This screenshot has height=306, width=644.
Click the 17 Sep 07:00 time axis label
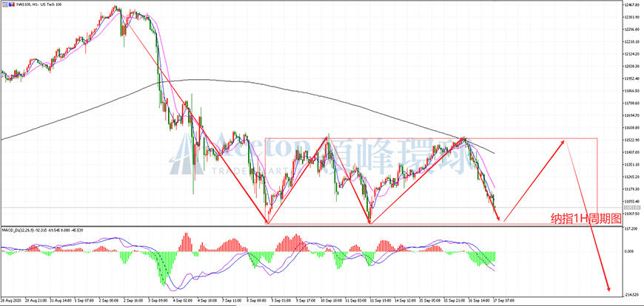[x=506, y=300]
